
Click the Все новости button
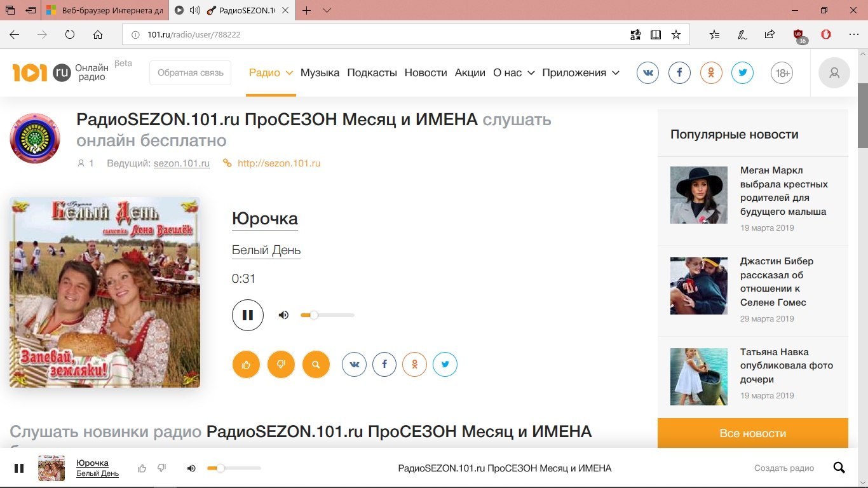pos(752,433)
